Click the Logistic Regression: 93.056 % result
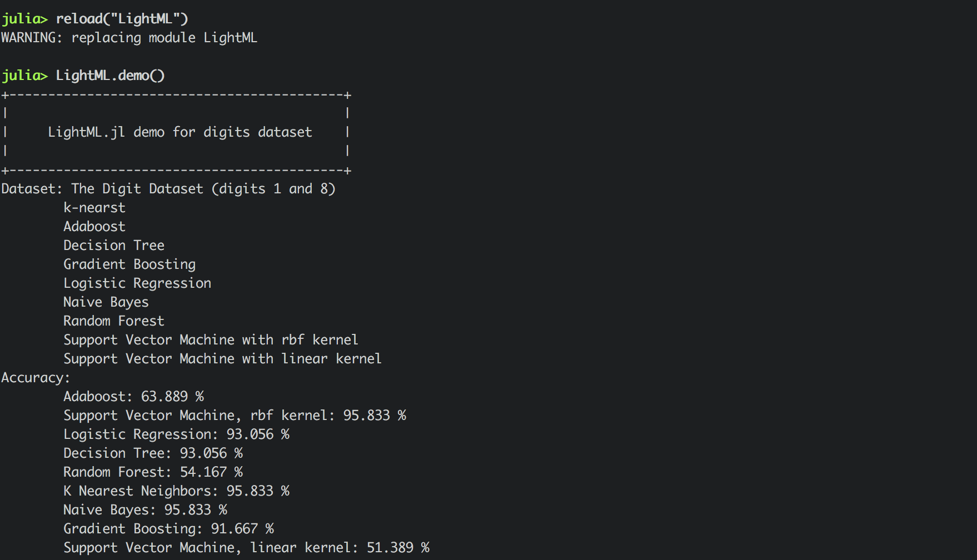This screenshot has height=560, width=977. pos(177,434)
